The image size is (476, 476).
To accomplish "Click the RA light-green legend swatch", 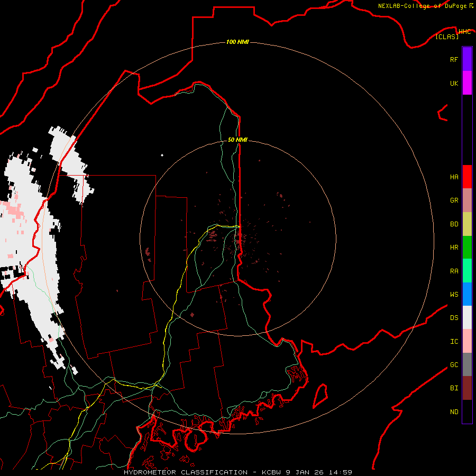I will point(467,271).
